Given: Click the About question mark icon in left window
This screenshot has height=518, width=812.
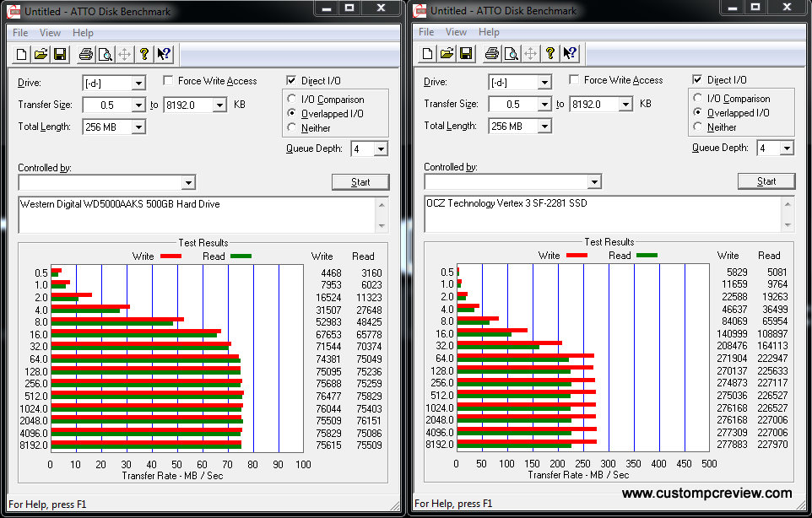Looking at the screenshot, I should (144, 54).
